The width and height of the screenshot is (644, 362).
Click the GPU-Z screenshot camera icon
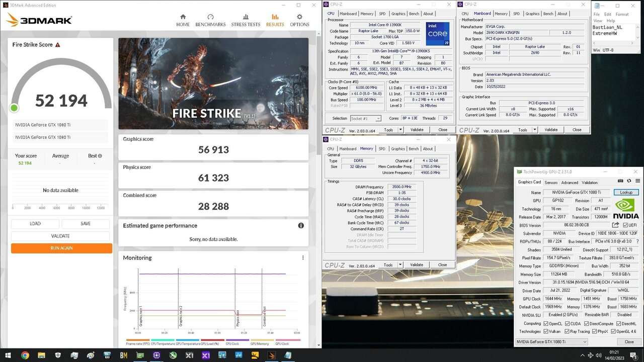coord(620,181)
